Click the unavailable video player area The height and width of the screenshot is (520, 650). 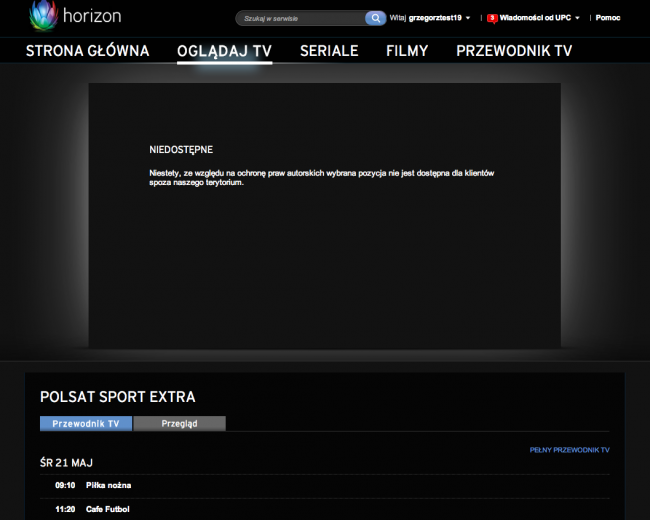click(x=325, y=215)
